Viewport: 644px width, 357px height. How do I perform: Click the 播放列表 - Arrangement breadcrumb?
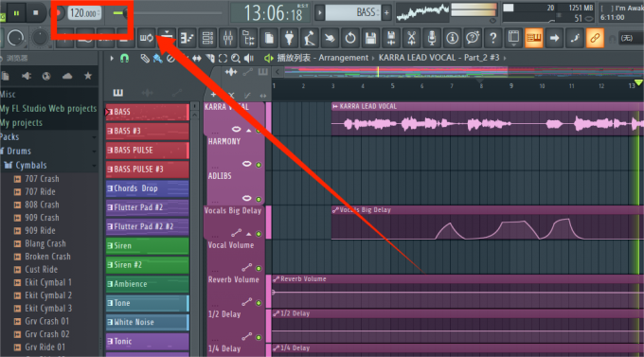pyautogui.click(x=322, y=58)
